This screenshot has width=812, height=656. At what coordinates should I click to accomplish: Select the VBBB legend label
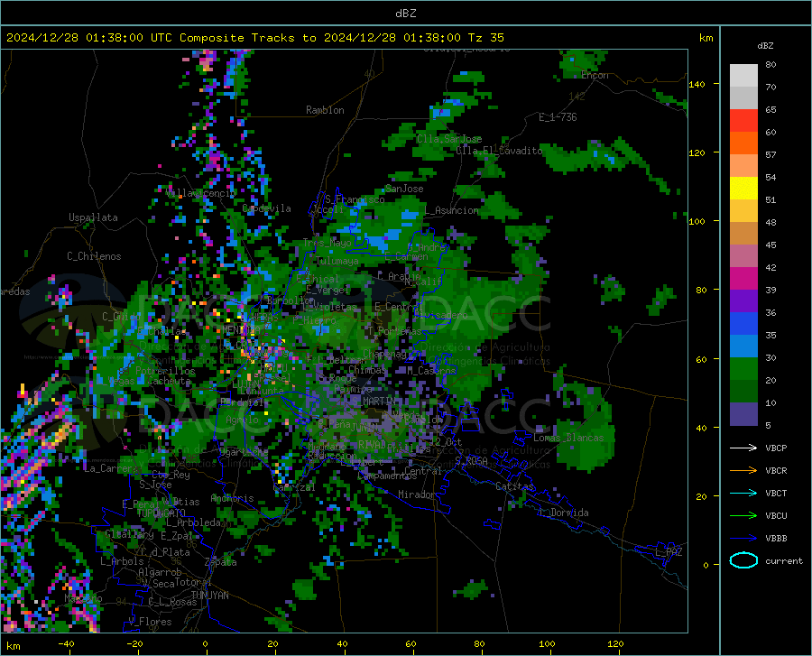(776, 538)
